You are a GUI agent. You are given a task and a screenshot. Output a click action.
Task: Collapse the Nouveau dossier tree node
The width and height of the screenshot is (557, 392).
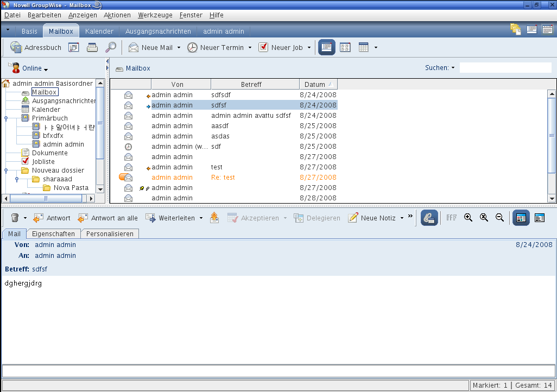tap(5, 170)
